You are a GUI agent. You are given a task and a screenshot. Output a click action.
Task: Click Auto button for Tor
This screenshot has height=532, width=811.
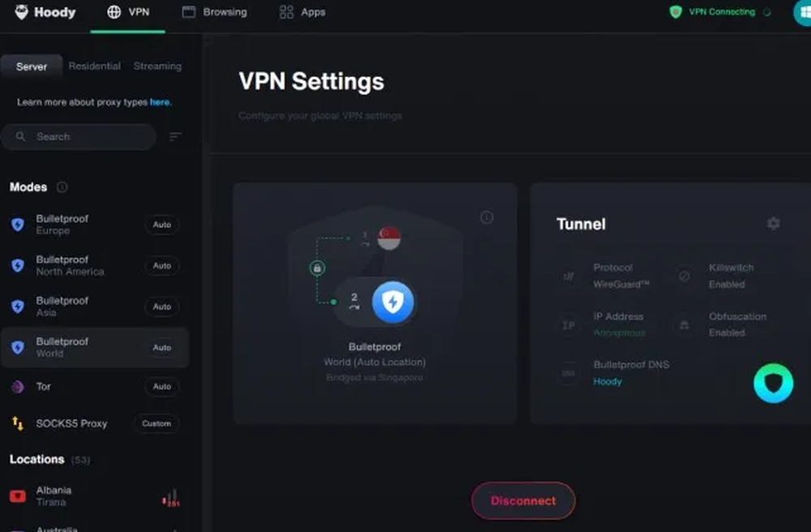tap(162, 387)
